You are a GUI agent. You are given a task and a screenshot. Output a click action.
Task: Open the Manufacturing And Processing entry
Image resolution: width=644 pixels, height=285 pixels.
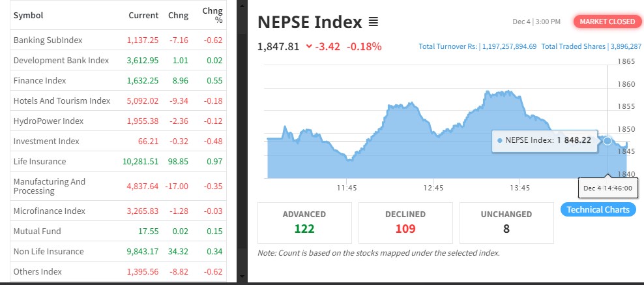pyautogui.click(x=50, y=186)
